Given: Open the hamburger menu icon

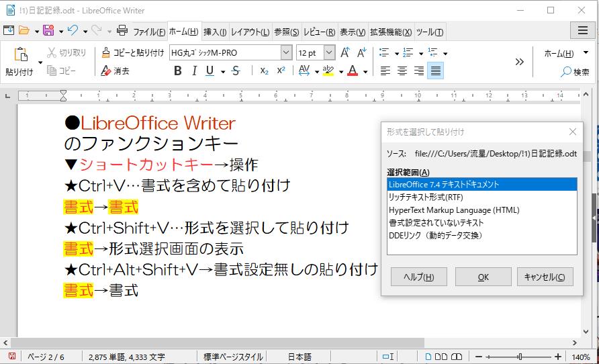Looking at the screenshot, I should click(583, 30).
